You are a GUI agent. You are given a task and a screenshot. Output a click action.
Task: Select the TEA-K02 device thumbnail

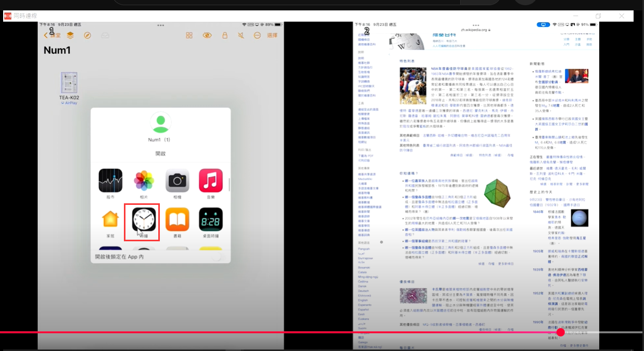(69, 83)
